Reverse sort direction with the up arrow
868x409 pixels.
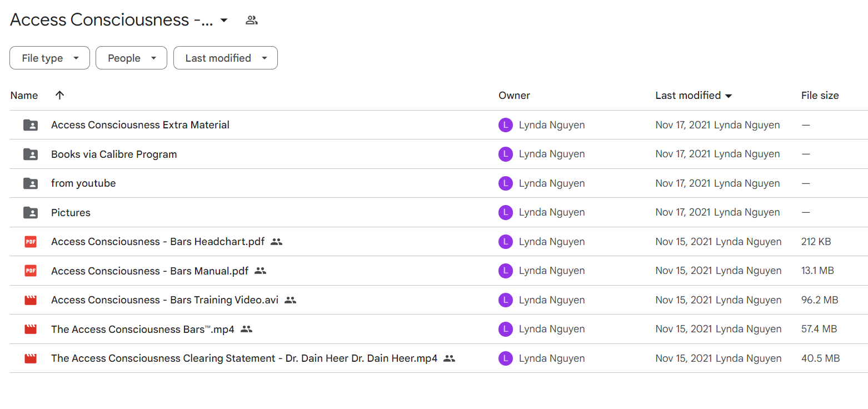coord(60,95)
